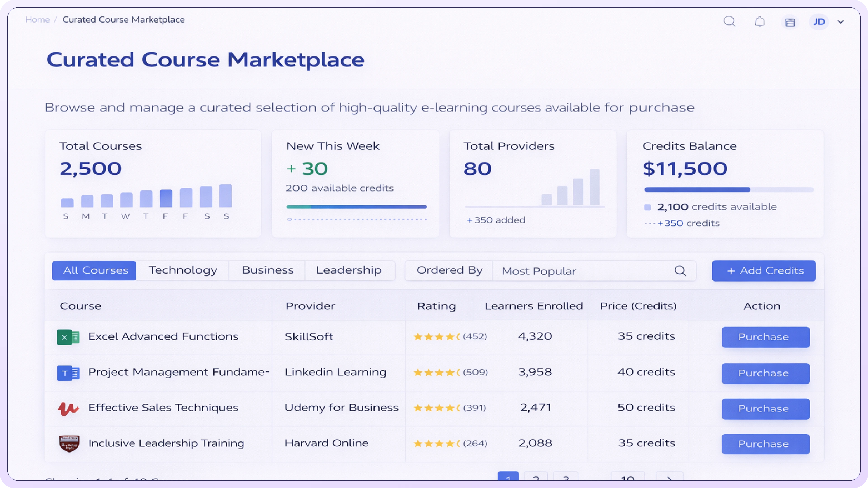Open the search icon in the top bar
This screenshot has width=868, height=488.
[x=729, y=21]
